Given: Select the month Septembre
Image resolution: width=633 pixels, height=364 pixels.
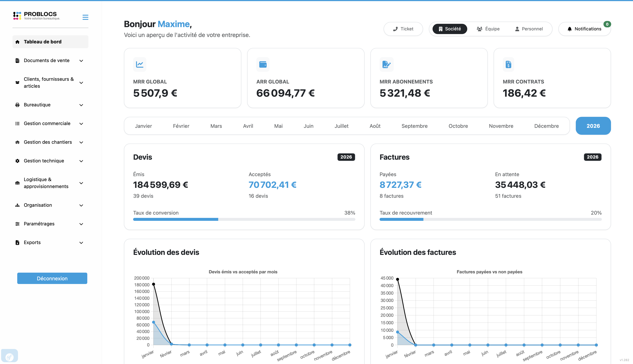Looking at the screenshot, I should click(414, 126).
